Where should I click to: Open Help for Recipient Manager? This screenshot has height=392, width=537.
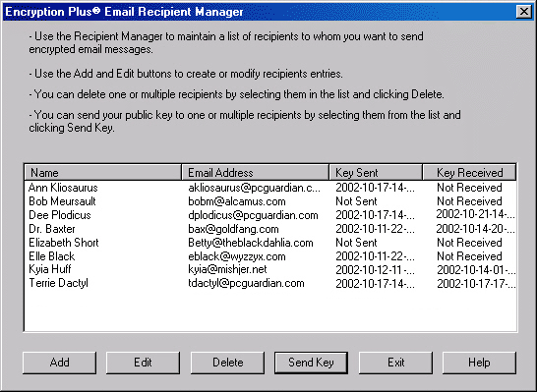pos(479,363)
